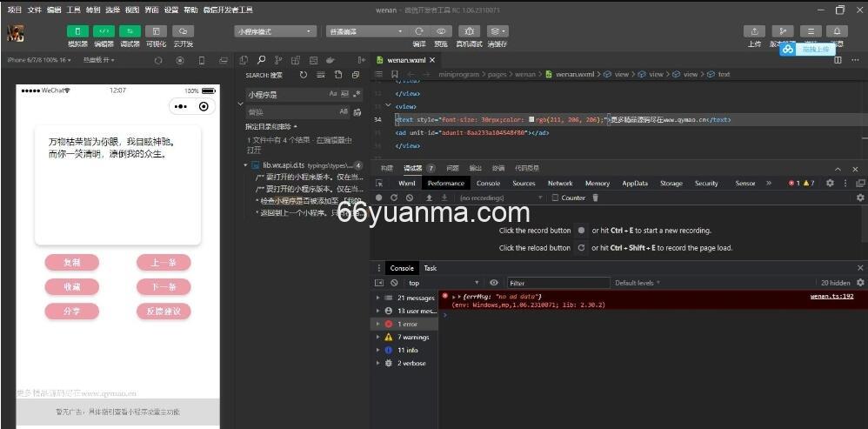Toggle Match Case in search field

coord(333,94)
